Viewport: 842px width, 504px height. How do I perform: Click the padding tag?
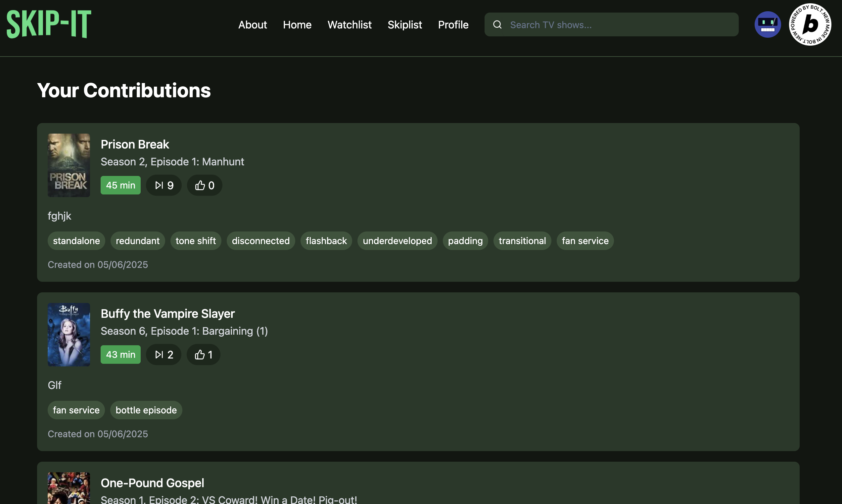point(465,241)
